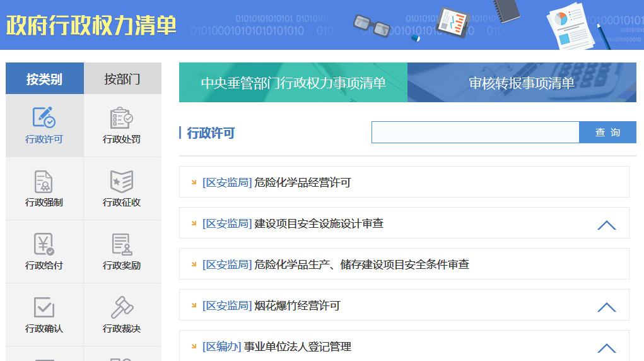Select the 行政确认 checkmark icon
The width and height of the screenshot is (644, 361).
pos(44,307)
